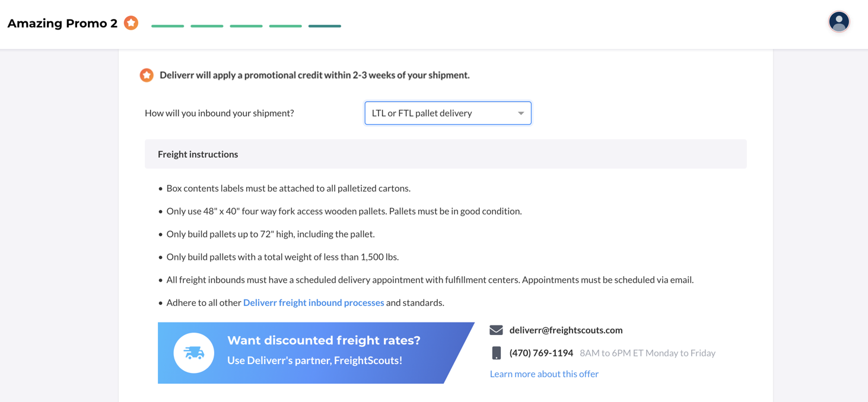The width and height of the screenshot is (868, 402).
Task: Click the truck icon in the FreightScouts banner
Action: 194,353
